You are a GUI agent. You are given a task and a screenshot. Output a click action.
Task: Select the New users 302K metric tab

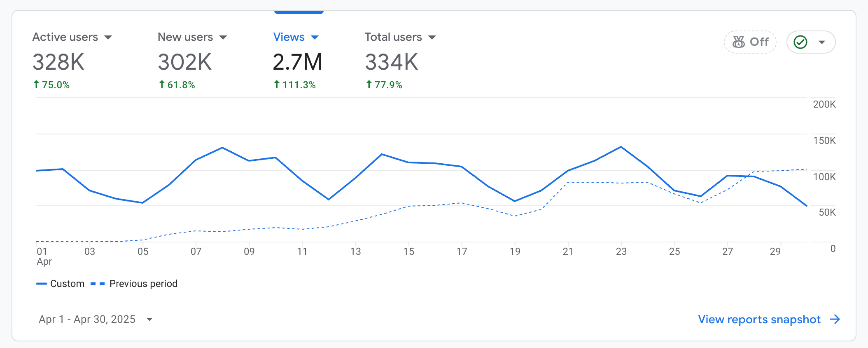[x=184, y=62]
